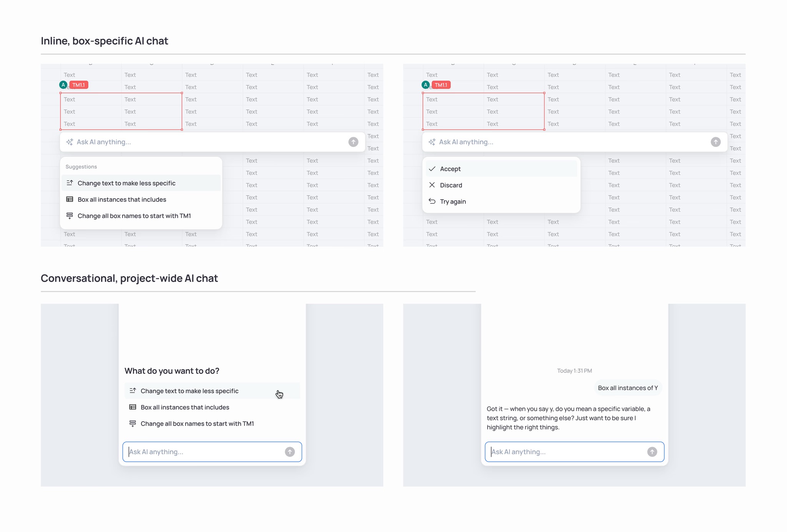
Task: Click send arrow in bottom-right chat input
Action: click(x=652, y=452)
